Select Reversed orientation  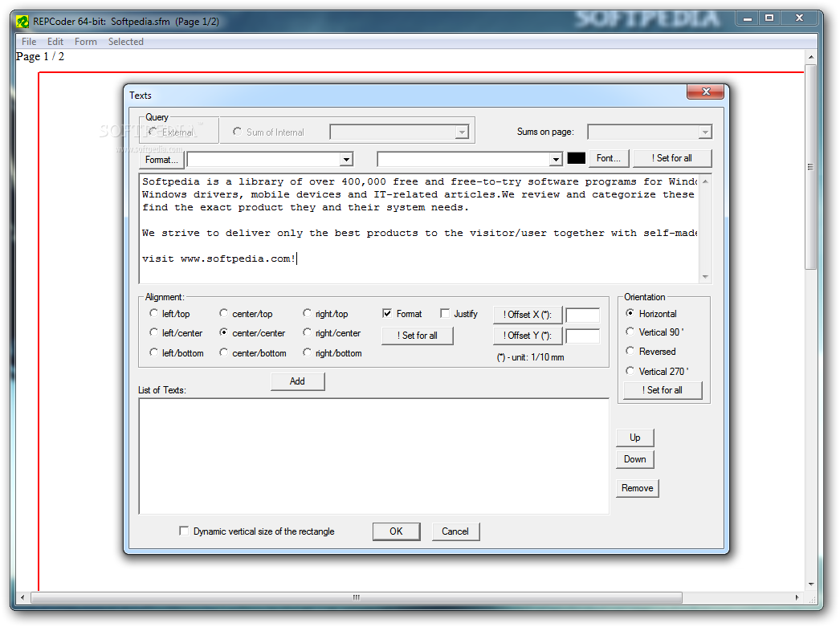630,352
